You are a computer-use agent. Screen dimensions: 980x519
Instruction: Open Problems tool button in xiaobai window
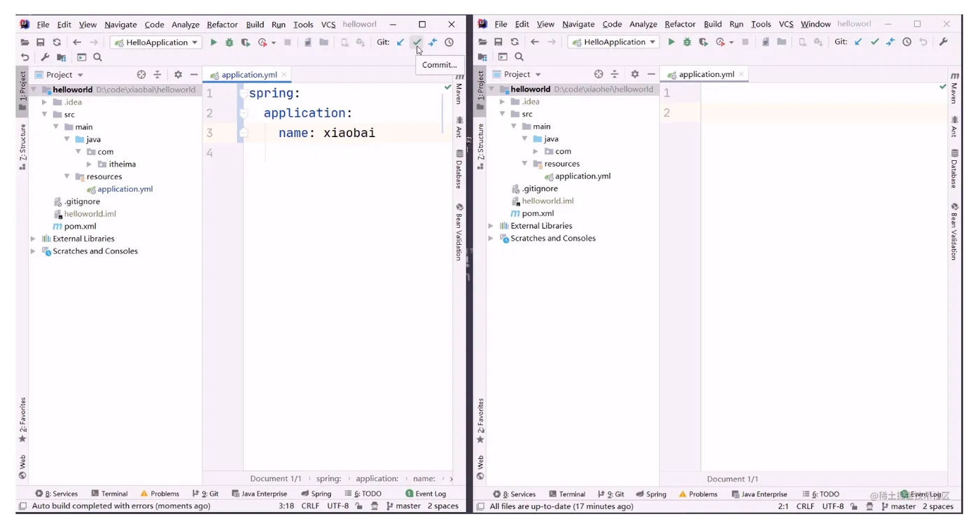pos(160,494)
